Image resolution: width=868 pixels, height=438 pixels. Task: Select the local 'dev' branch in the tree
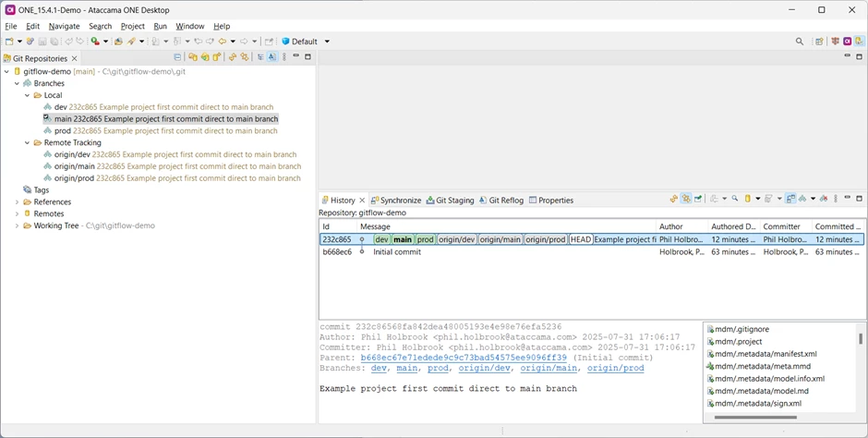click(158, 107)
